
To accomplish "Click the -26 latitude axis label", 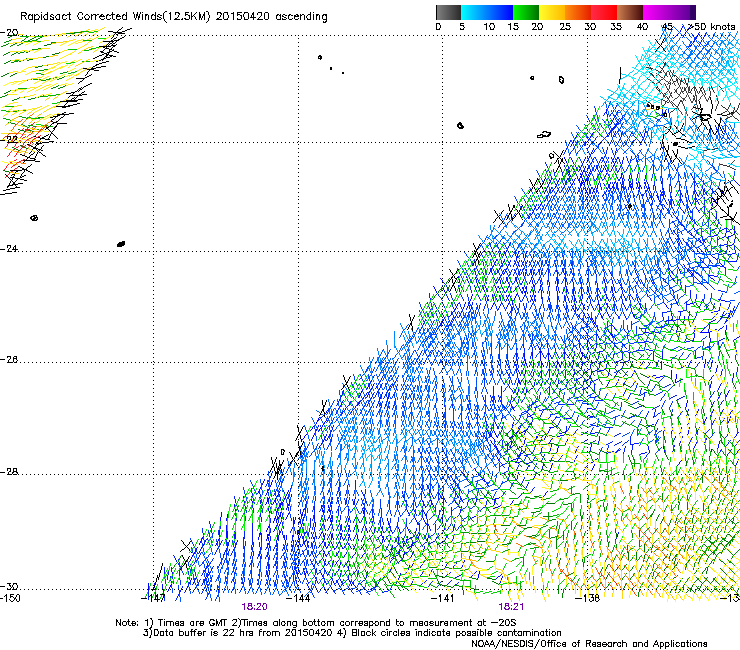I will coord(9,360).
